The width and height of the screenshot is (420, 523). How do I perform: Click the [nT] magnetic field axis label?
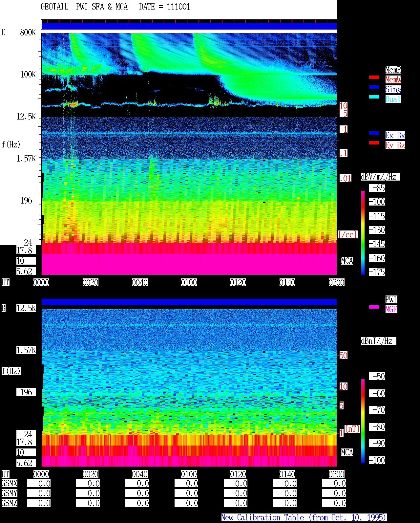[x=352, y=429]
